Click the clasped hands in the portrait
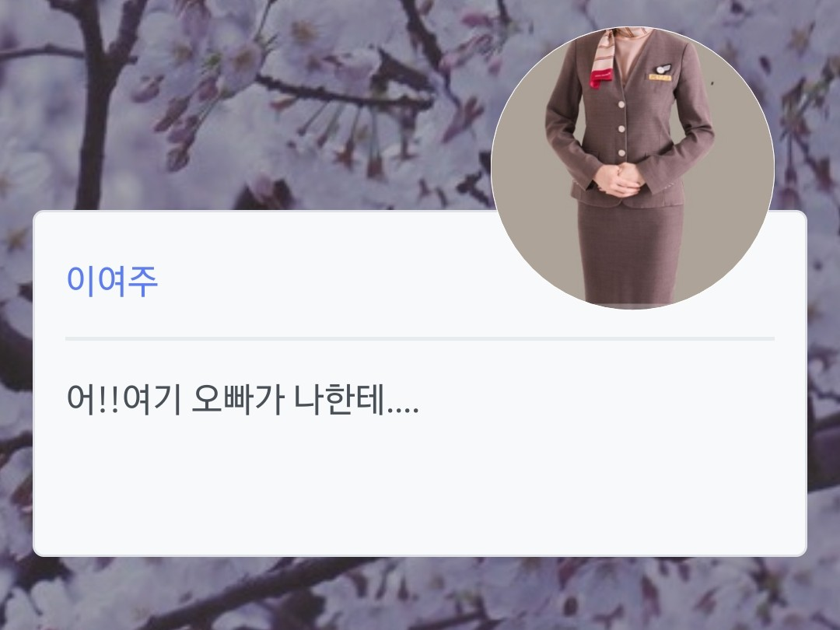Viewport: 840px width, 630px height. 618,179
